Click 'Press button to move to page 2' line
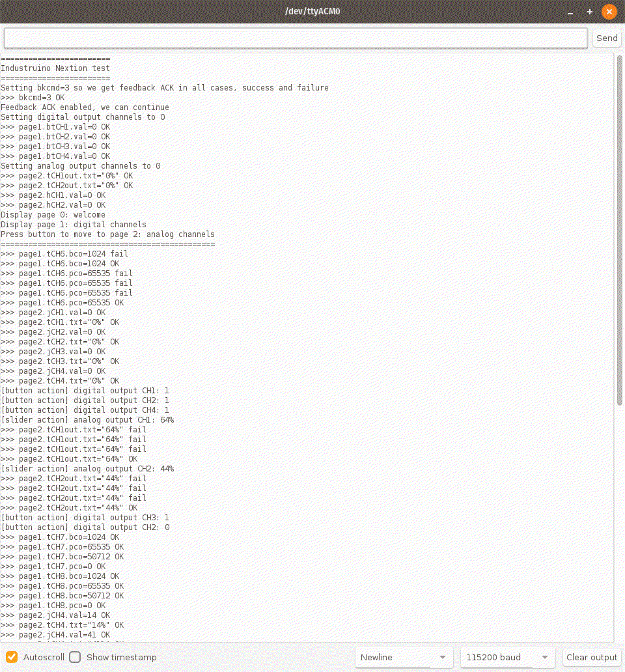This screenshot has width=625, height=672. (107, 234)
